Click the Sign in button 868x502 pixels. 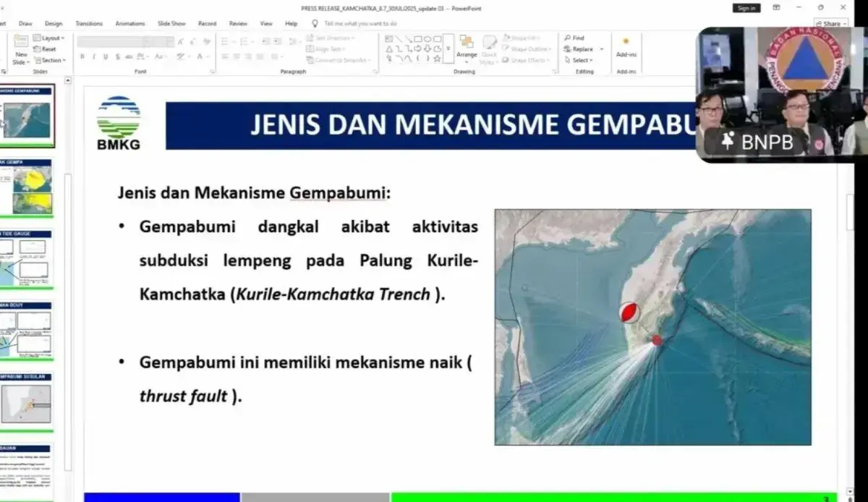pyautogui.click(x=746, y=8)
